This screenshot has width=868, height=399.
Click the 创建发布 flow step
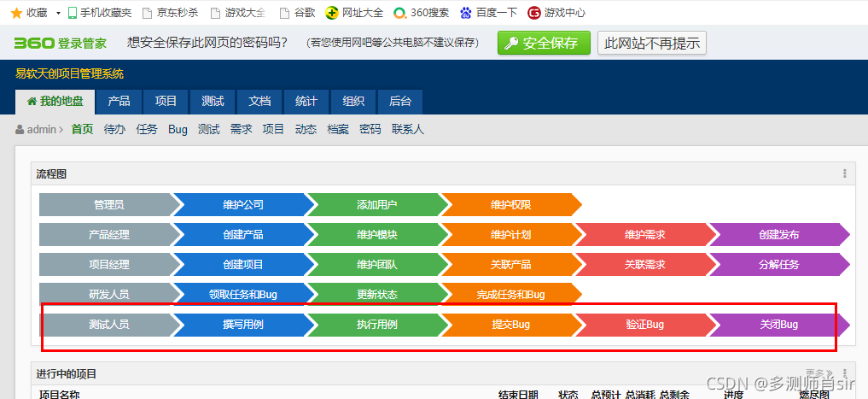(779, 234)
